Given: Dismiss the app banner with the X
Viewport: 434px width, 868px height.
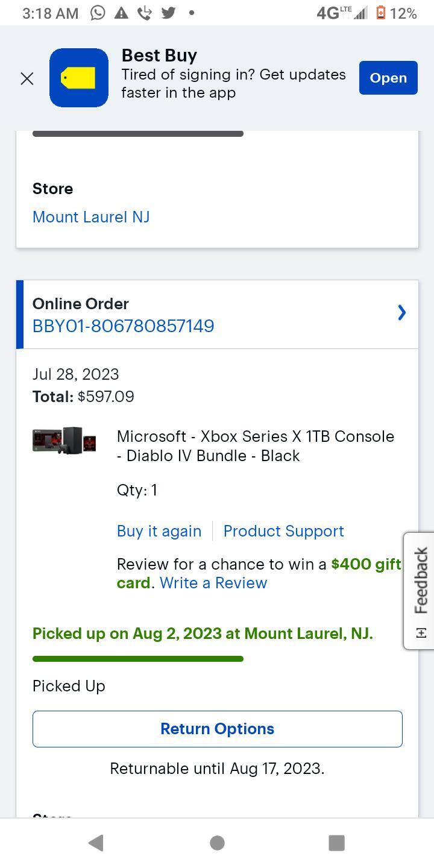Looking at the screenshot, I should pyautogui.click(x=27, y=78).
